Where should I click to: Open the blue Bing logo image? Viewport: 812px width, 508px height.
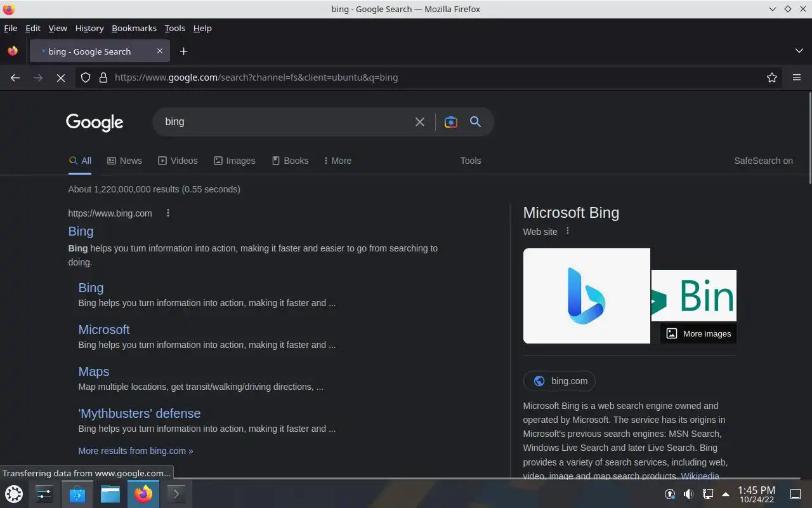587,296
